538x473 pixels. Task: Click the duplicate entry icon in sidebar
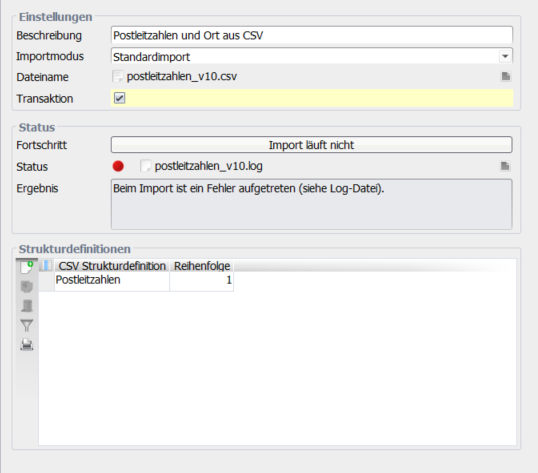tap(27, 286)
